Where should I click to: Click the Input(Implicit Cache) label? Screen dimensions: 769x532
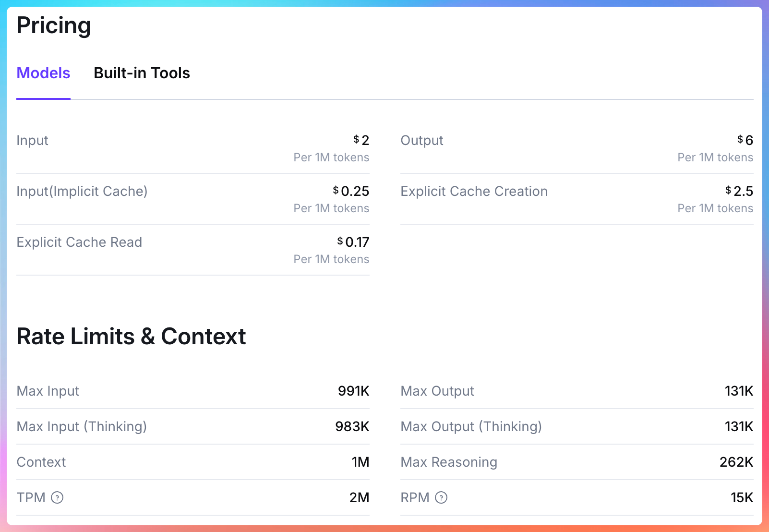(x=82, y=191)
